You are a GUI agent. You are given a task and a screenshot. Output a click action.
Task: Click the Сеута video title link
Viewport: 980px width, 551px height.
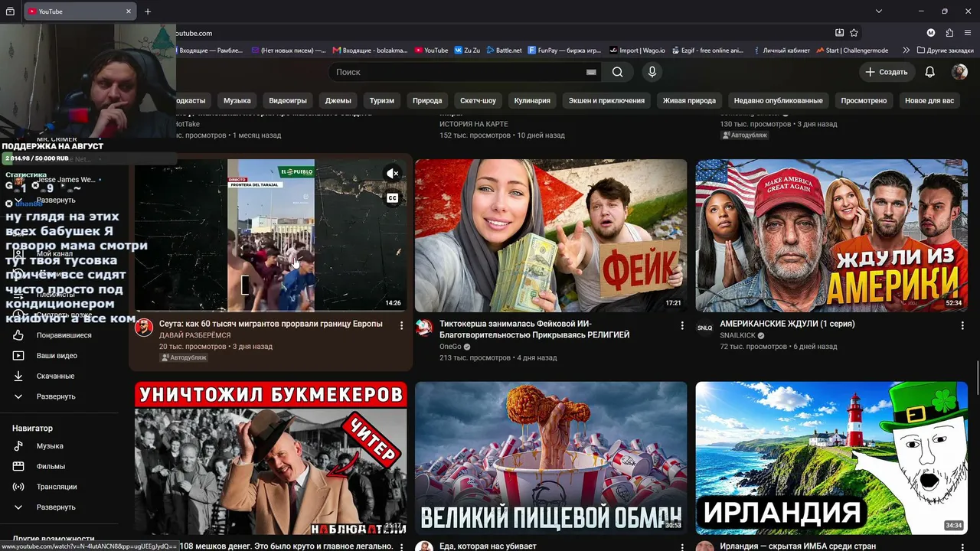[271, 324]
